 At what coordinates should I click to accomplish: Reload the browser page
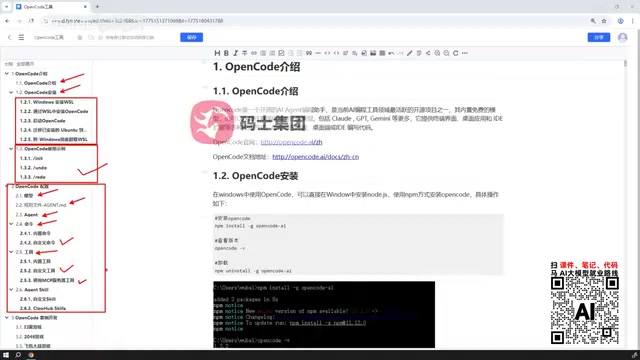pyautogui.click(x=31, y=21)
